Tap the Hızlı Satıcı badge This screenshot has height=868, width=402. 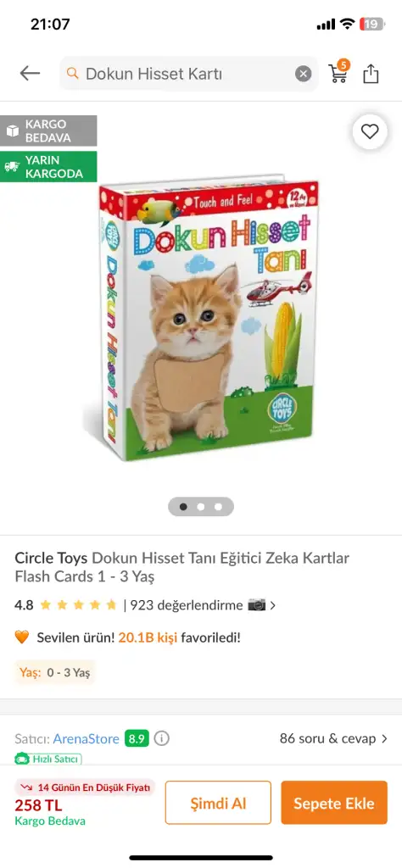pyautogui.click(x=48, y=759)
